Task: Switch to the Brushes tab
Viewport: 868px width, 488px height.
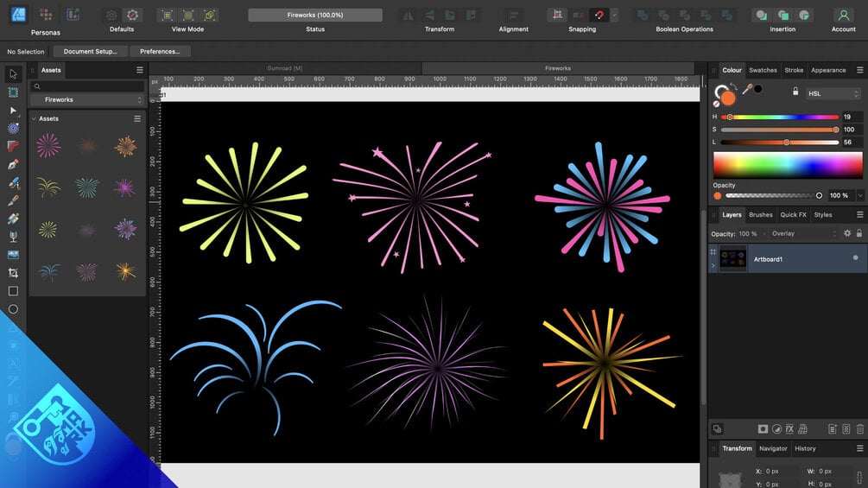Action: 761,215
